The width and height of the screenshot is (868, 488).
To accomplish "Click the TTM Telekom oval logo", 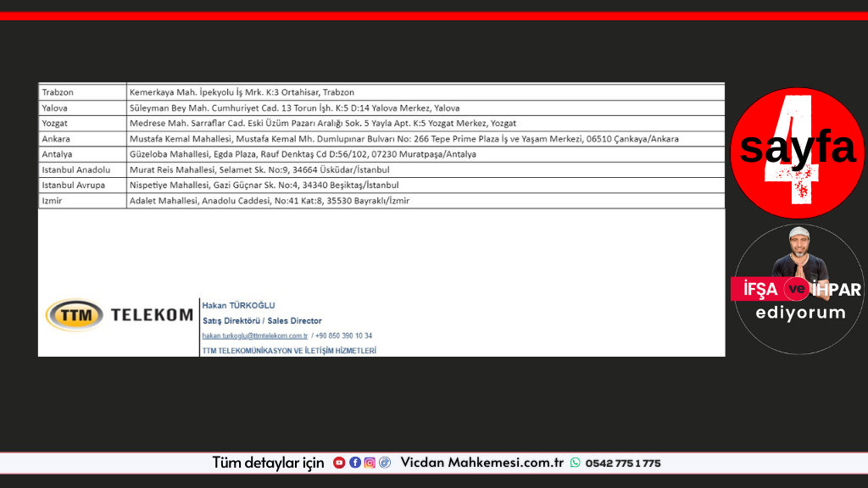I will (x=75, y=315).
